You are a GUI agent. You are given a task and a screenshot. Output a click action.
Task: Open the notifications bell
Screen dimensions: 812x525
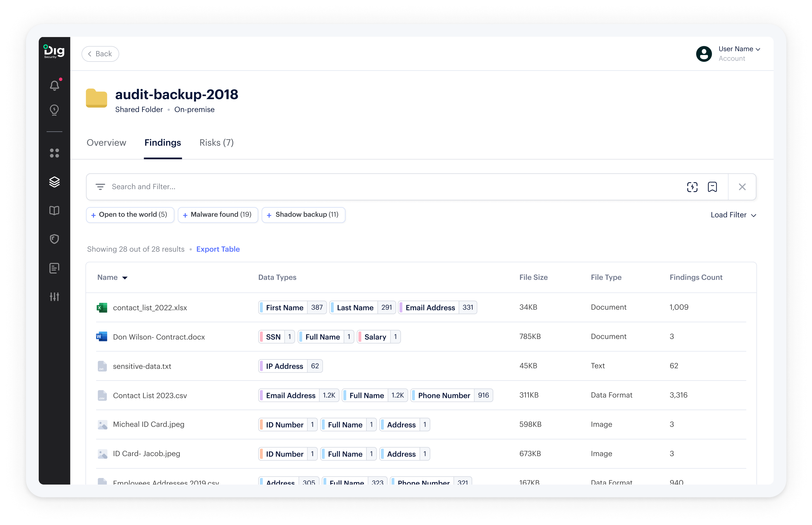pyautogui.click(x=54, y=85)
